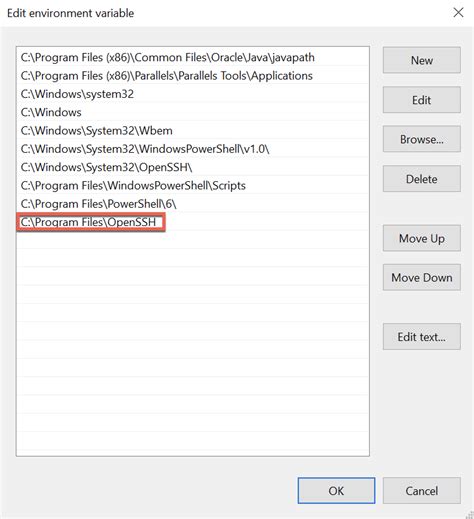Select the WindowsPowerShell\Scripts entry
Screen dimensions: 474x519
(193, 186)
